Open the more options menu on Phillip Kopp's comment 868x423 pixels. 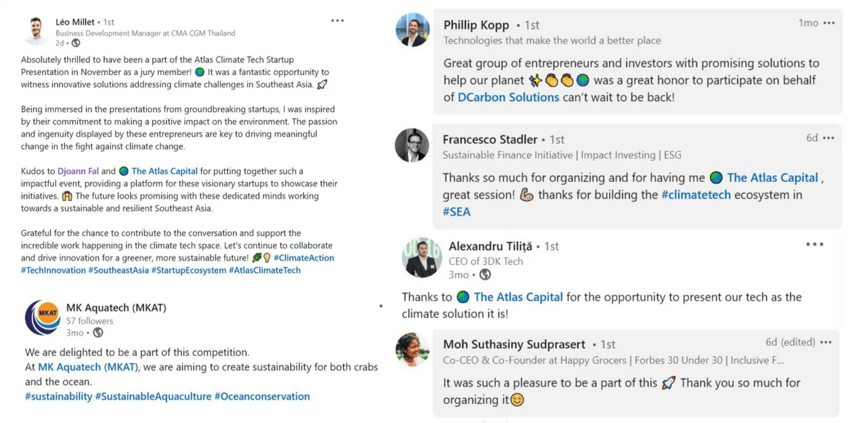tap(829, 23)
